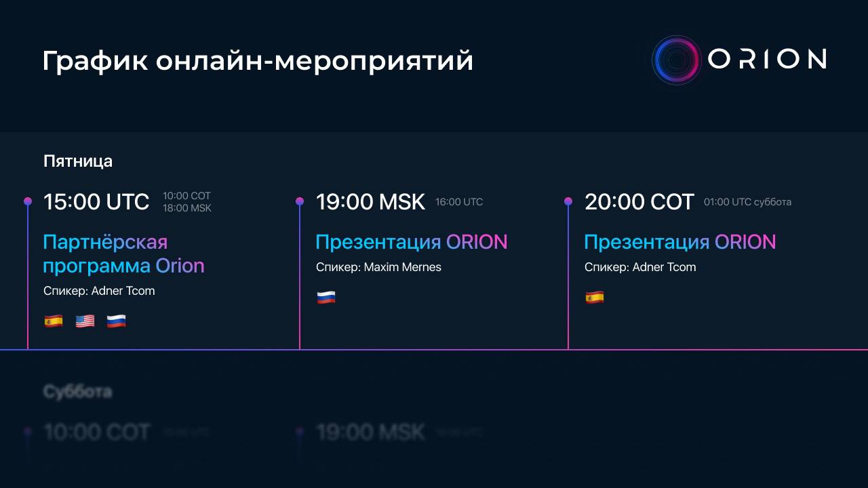Image resolution: width=868 pixels, height=488 pixels.
Task: Click the blurred 10:00 COT Saturday time
Action: pyautogui.click(x=96, y=432)
